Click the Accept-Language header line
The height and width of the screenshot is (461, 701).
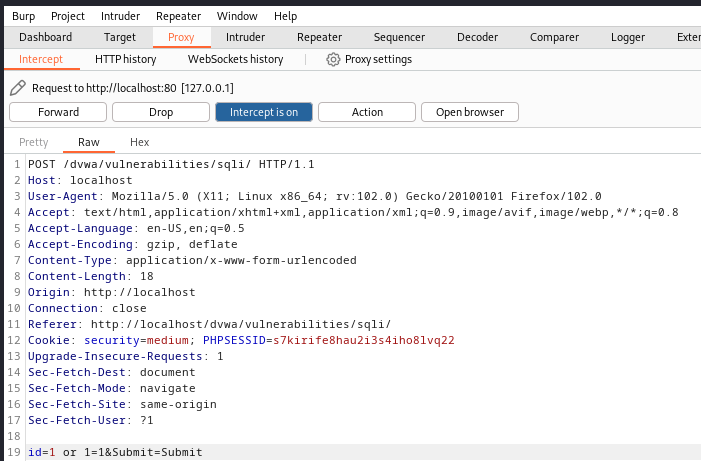[x=136, y=228]
